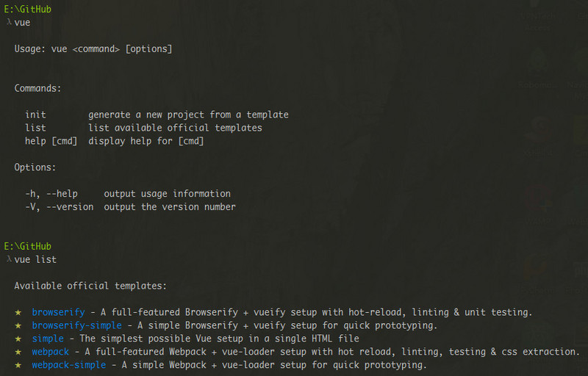The width and height of the screenshot is (588, 376).
Task: Click the typed 'vue list' command text
Action: 35,259
